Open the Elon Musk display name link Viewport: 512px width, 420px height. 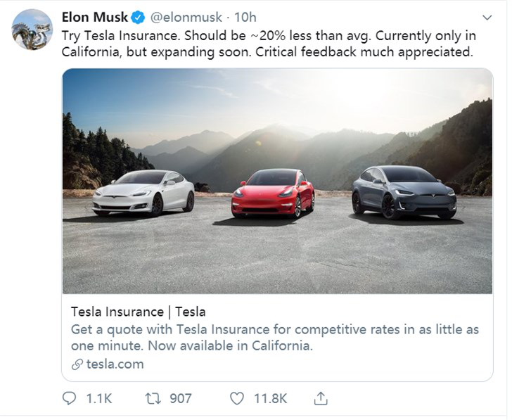click(x=94, y=17)
